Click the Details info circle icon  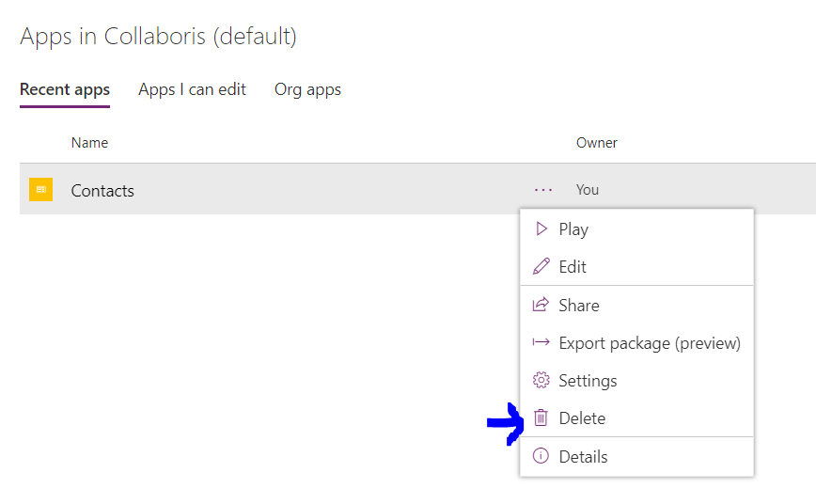(x=541, y=456)
